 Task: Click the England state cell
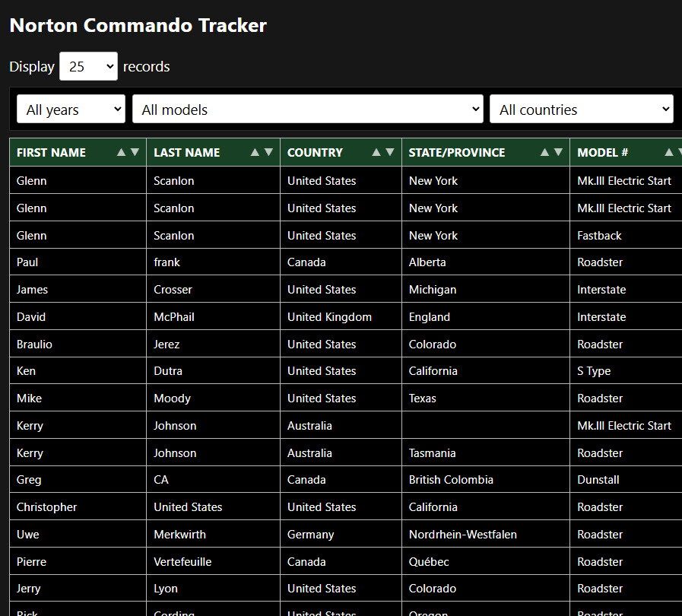(485, 316)
